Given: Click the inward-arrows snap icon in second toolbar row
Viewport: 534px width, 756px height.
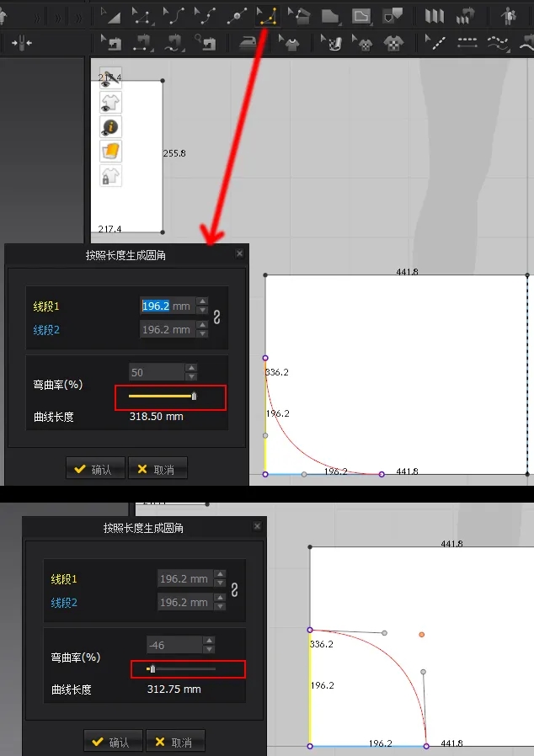Looking at the screenshot, I should pos(22,43).
